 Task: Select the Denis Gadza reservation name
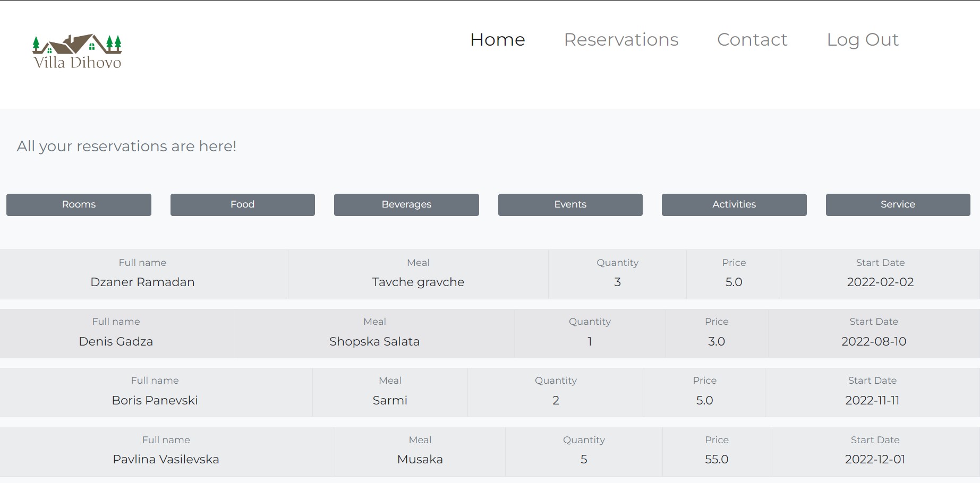pyautogui.click(x=116, y=341)
